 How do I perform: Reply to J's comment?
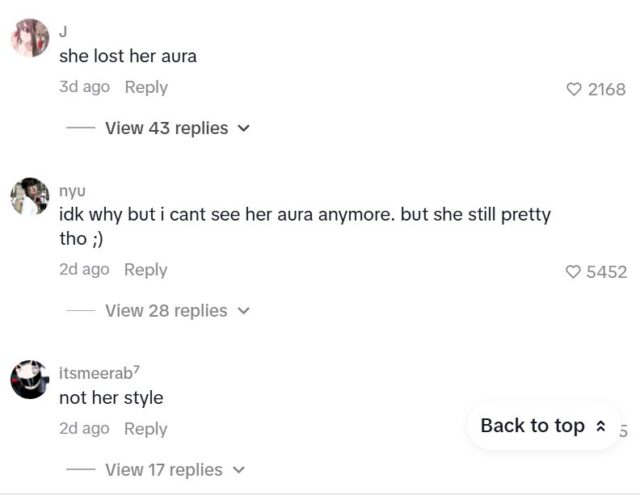[146, 87]
